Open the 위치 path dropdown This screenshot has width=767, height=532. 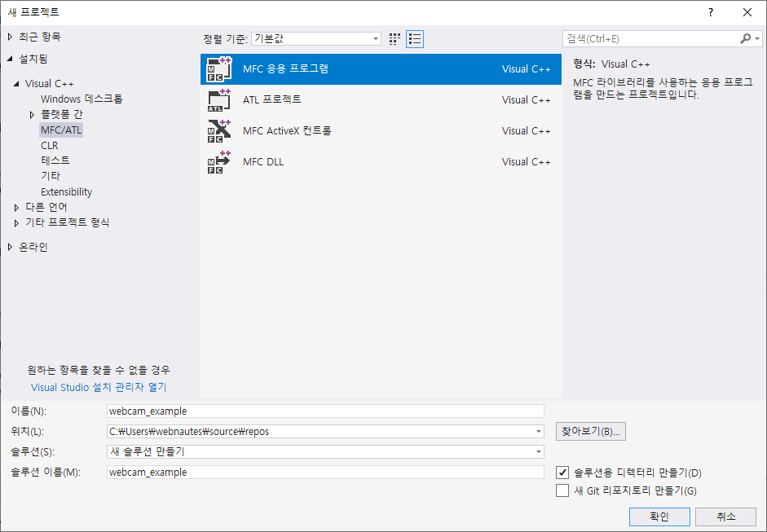point(538,432)
